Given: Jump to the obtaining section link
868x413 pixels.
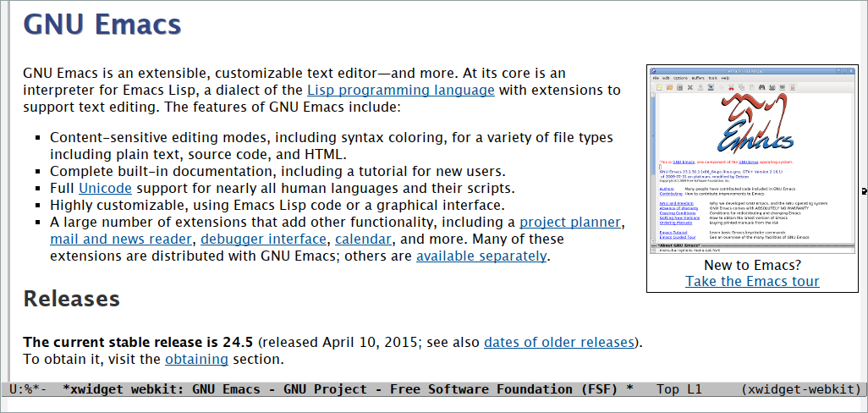Looking at the screenshot, I should point(196,360).
